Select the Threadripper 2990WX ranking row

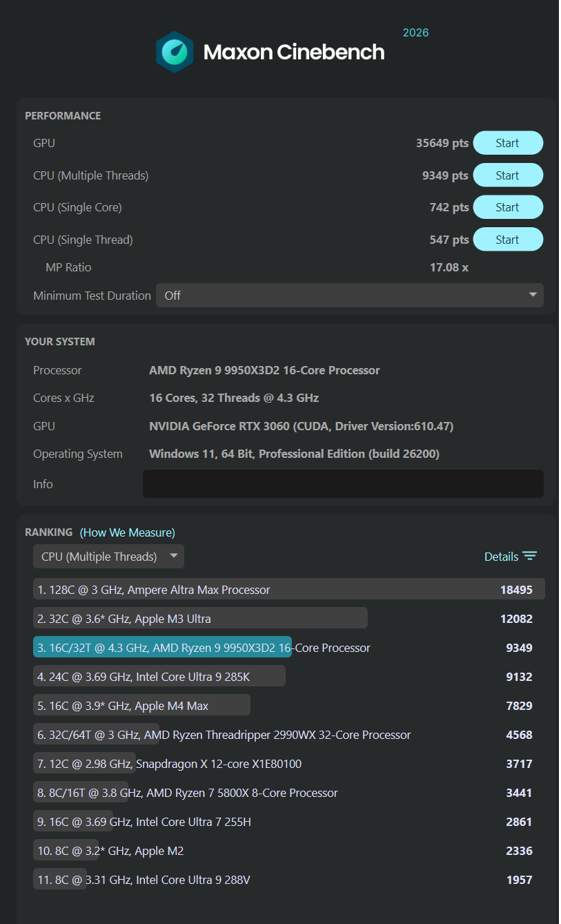click(x=288, y=735)
